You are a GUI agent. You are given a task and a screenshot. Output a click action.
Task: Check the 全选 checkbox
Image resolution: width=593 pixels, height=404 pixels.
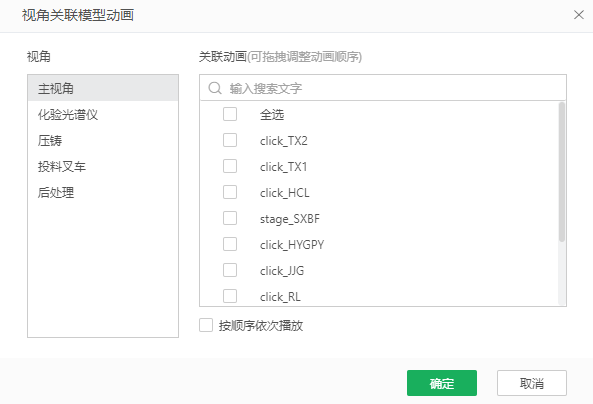tap(230, 114)
